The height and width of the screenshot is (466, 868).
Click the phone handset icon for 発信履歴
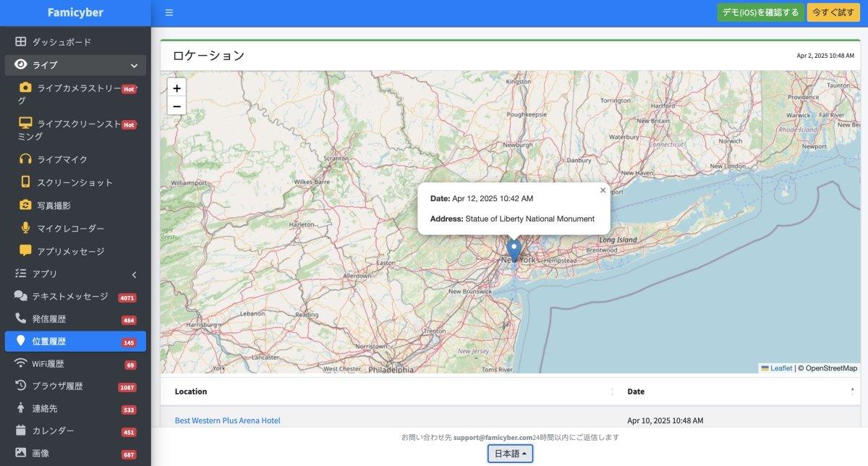tap(21, 318)
